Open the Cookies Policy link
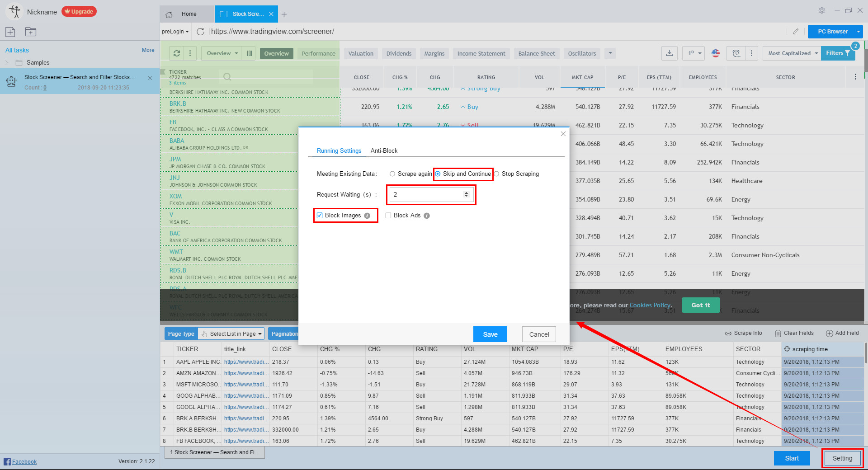This screenshot has width=868, height=470. tap(650, 305)
